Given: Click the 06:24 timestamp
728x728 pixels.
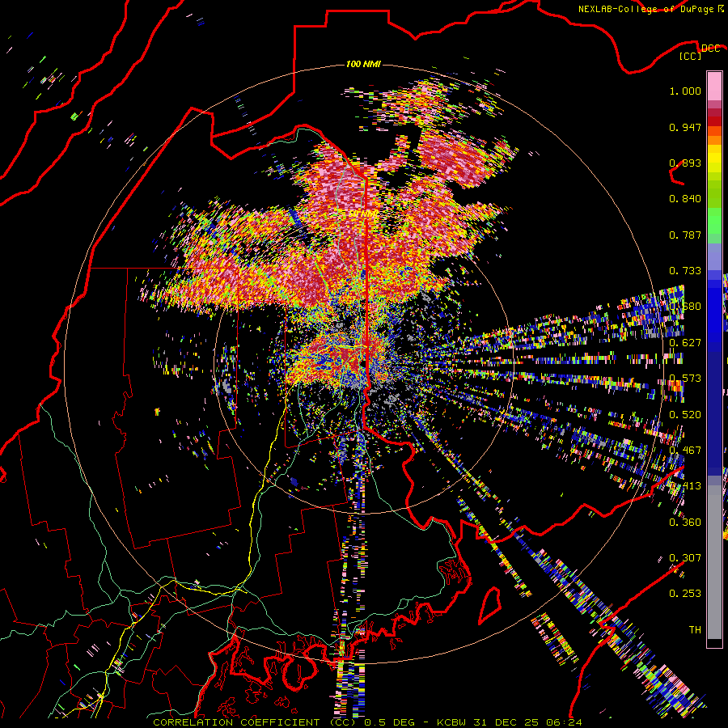Looking at the screenshot, I should tap(562, 722).
